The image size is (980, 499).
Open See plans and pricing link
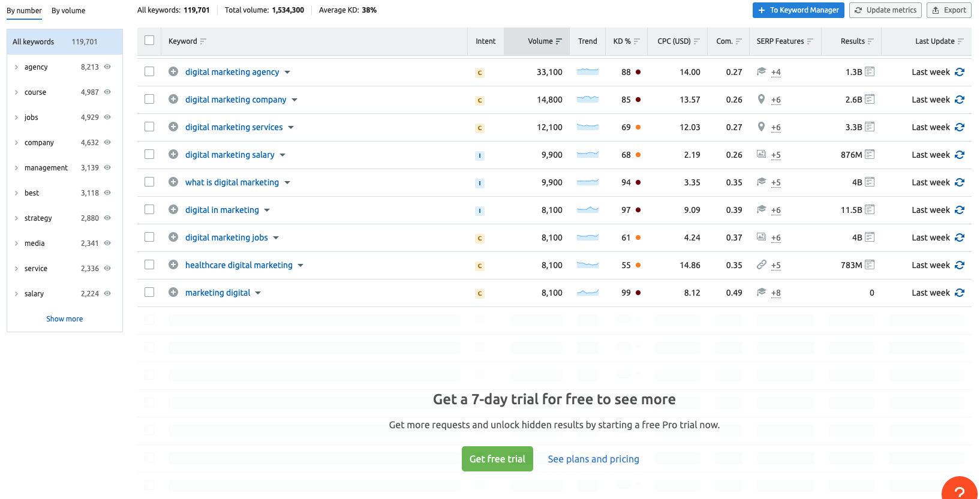tap(593, 459)
